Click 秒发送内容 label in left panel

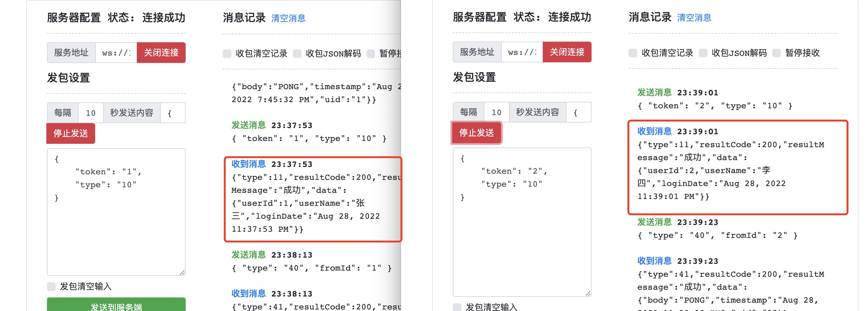tap(132, 113)
